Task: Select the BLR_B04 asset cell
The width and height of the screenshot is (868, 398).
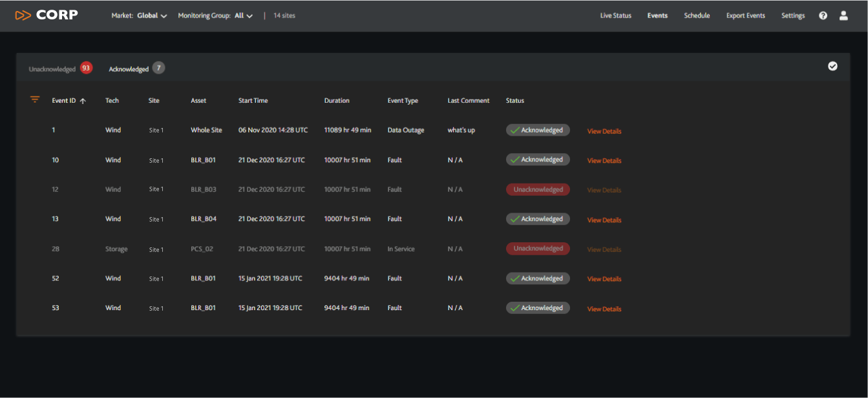Action: tap(204, 220)
